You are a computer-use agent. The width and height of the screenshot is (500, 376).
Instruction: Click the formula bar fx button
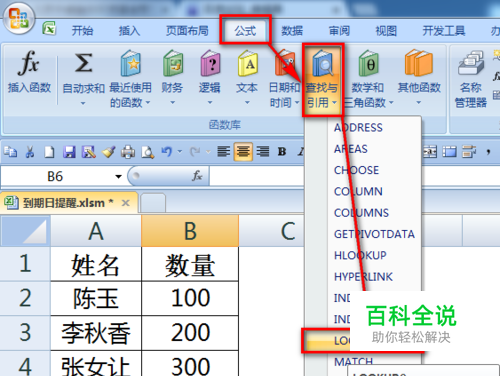click(197, 176)
